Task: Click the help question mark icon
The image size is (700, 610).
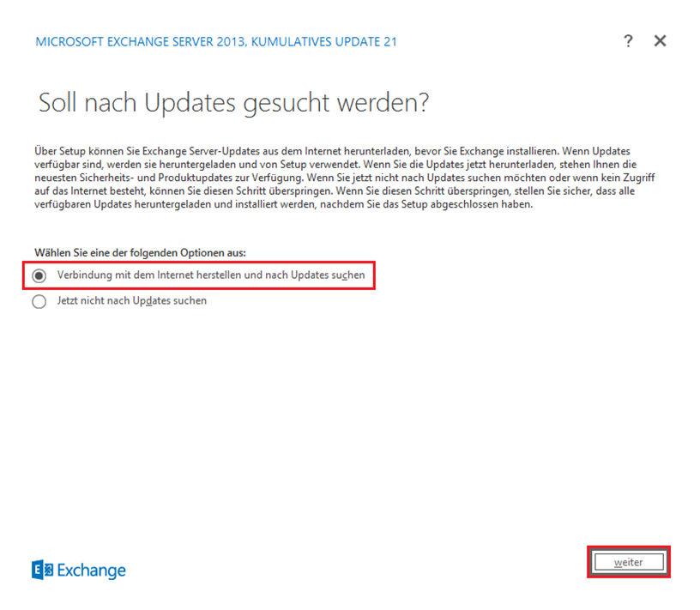Action: [x=628, y=41]
